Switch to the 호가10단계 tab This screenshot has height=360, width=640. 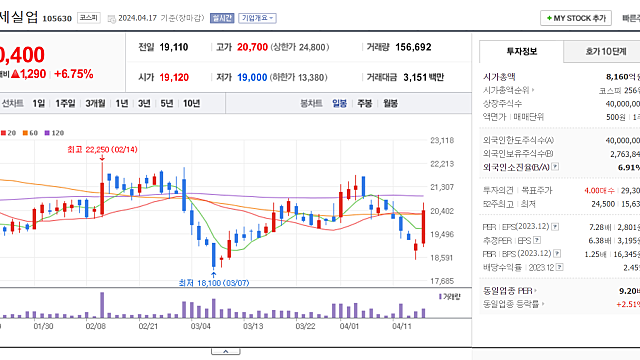pyautogui.click(x=605, y=51)
